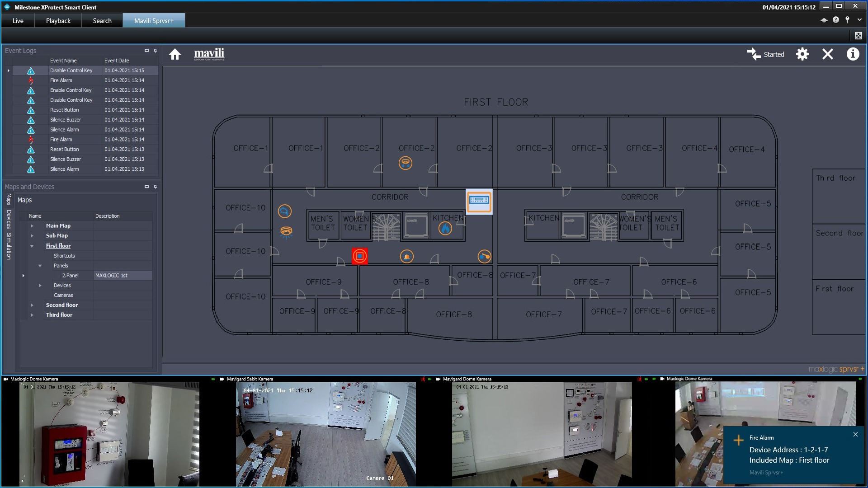Open the Maps vertical side tab
Viewport: 868px width, 488px height.
[x=9, y=199]
